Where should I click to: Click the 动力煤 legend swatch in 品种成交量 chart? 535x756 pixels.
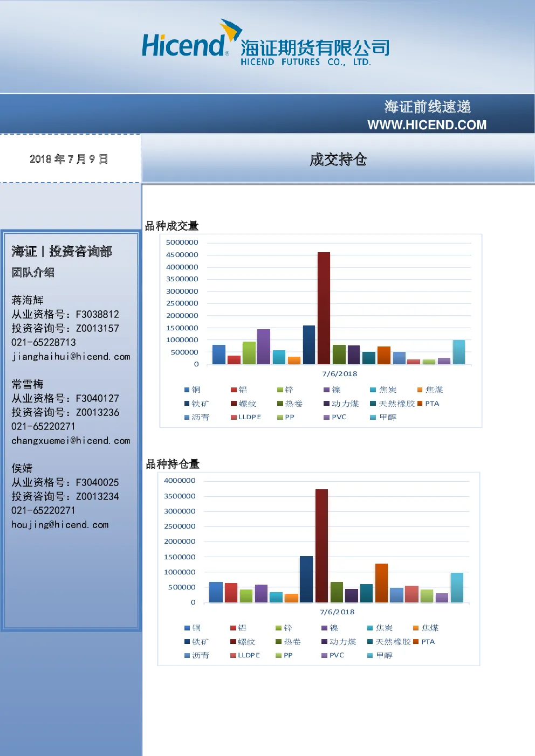tap(326, 404)
